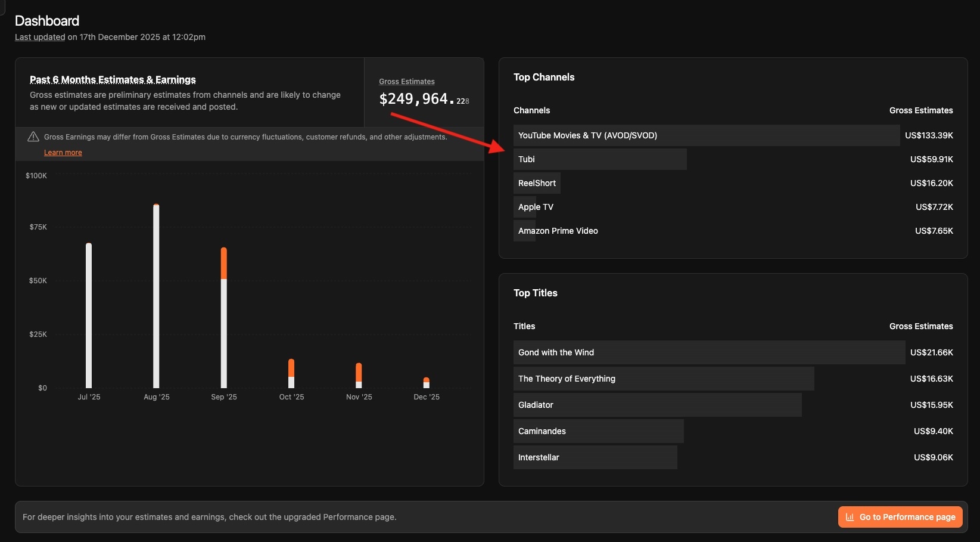Click the Sep '25 bar in the chart
Screen dimensions: 980x542
pos(224,318)
